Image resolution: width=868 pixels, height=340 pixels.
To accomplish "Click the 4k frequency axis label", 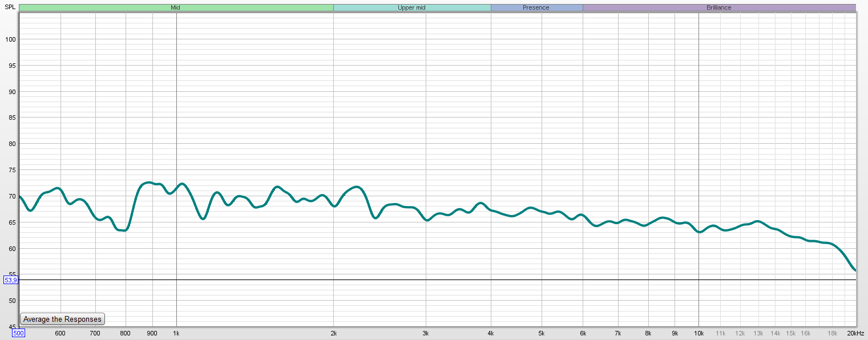I will (x=491, y=333).
